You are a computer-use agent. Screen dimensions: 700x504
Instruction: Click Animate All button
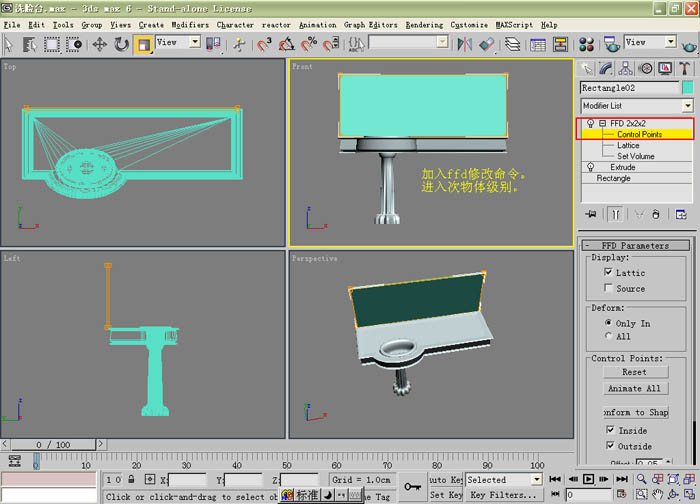[x=635, y=388]
